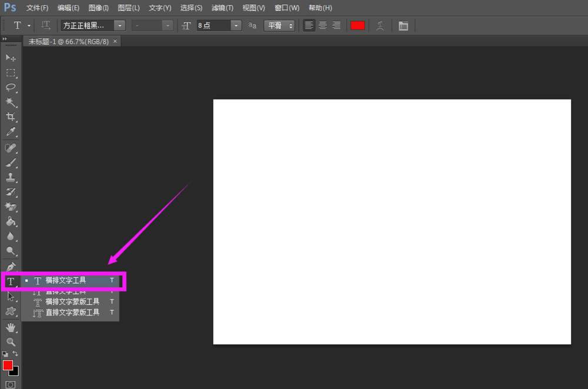Select the Magic Wand tool
The height and width of the screenshot is (389, 588).
pyautogui.click(x=11, y=102)
